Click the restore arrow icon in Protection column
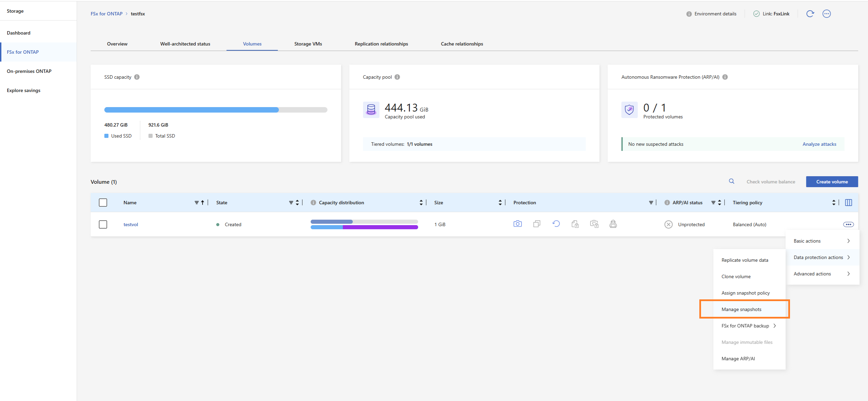The width and height of the screenshot is (868, 401). [556, 224]
